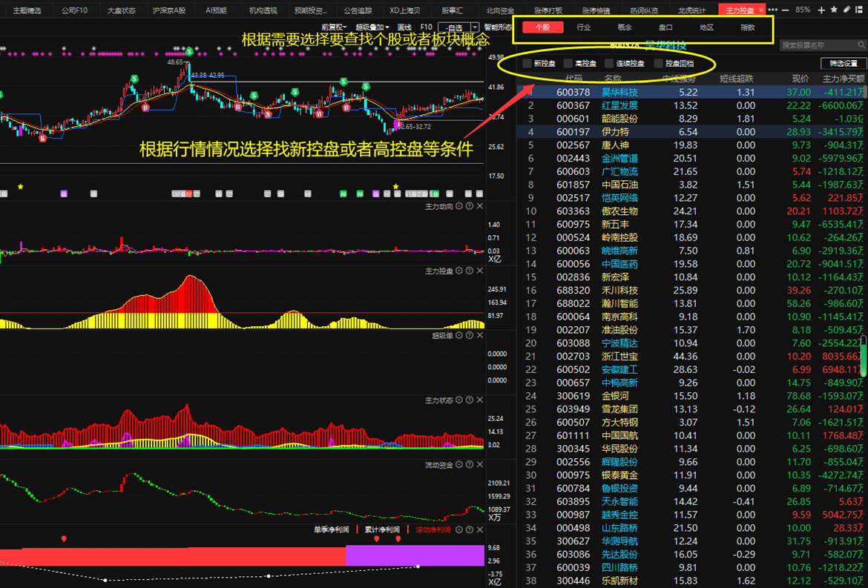Click the layout list icon at top right

(x=861, y=10)
